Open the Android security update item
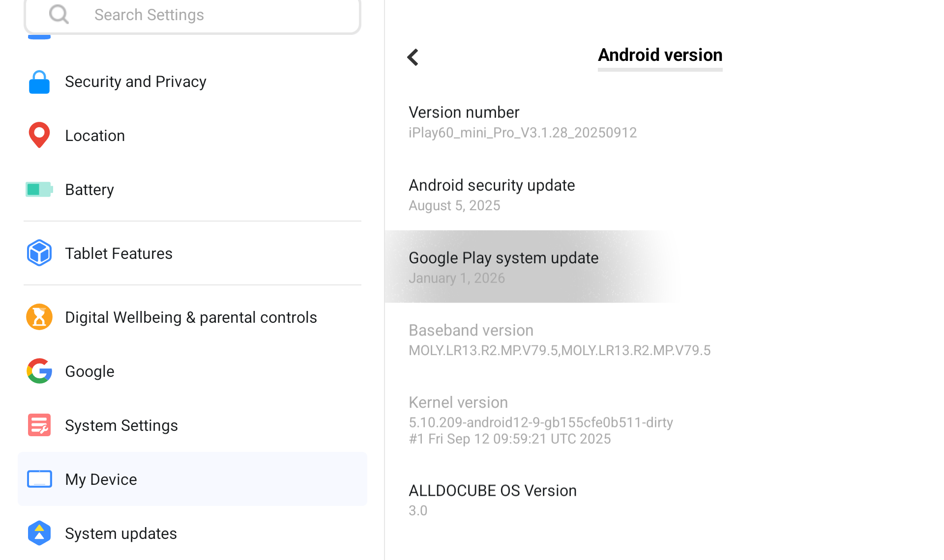Image resolution: width=944 pixels, height=560 pixels. point(492,195)
